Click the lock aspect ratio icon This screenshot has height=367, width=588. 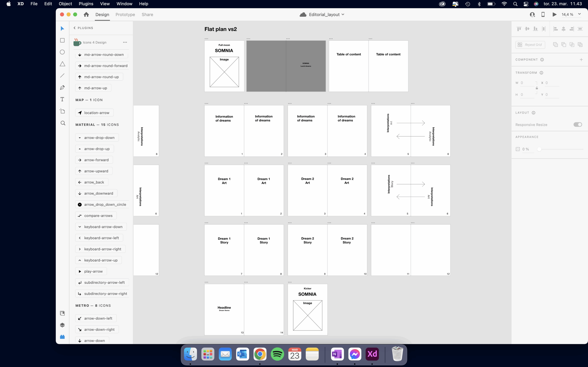point(537,88)
